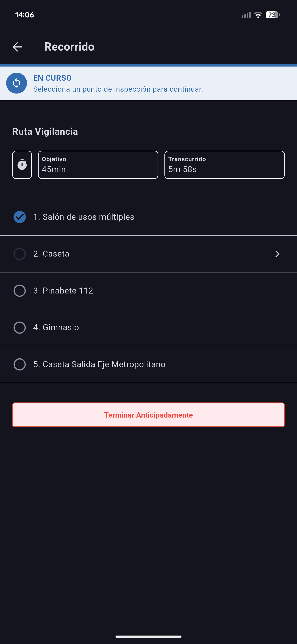The width and height of the screenshot is (297, 644).
Task: Select the Caseta radio circle
Action: pos(19,254)
